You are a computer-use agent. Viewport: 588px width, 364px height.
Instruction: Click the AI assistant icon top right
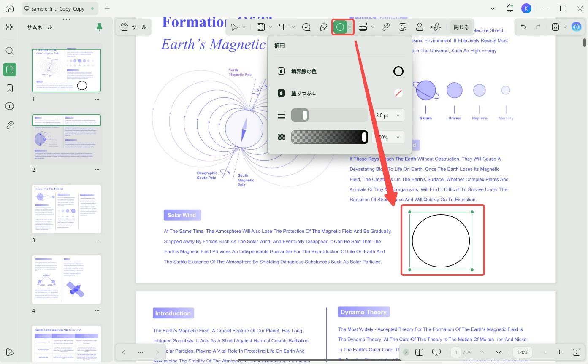pos(577,27)
